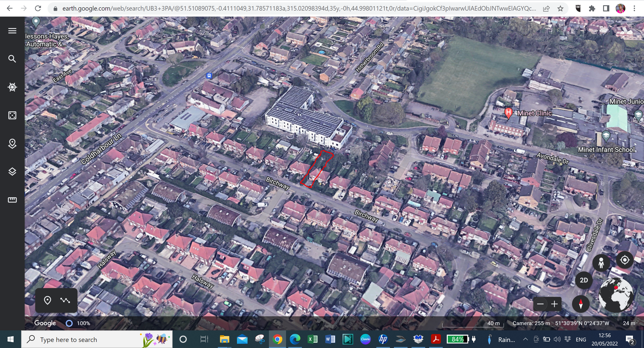
Task: Select the Measure distance ruler tool
Action: pos(12,200)
